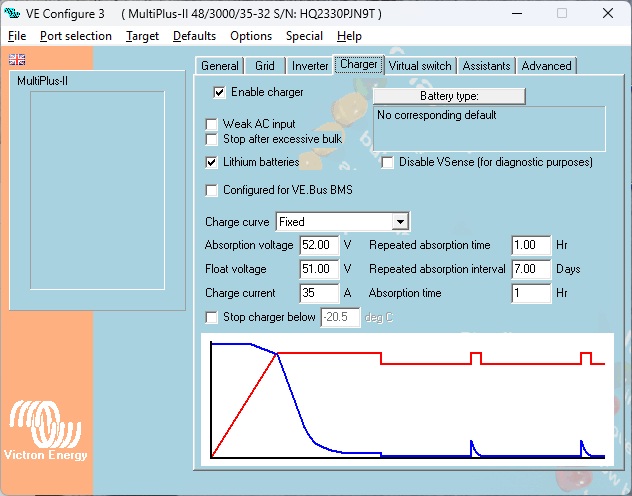Image resolution: width=632 pixels, height=496 pixels.
Task: Click the Victron Energy logo
Action: [x=46, y=430]
